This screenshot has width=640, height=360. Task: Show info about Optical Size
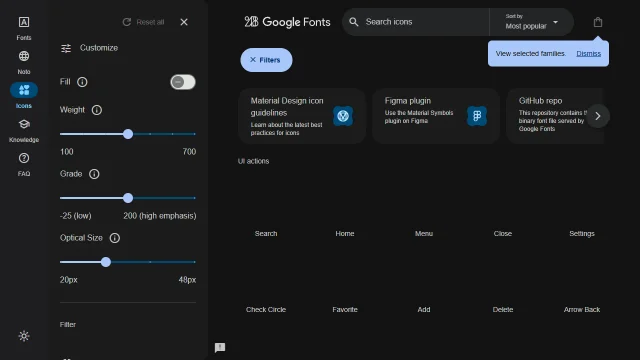click(115, 238)
